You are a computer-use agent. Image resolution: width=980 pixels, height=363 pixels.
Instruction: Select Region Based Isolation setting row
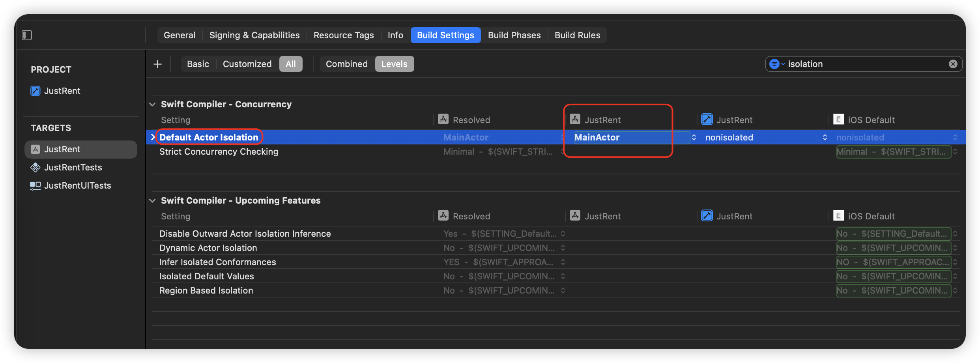click(206, 290)
